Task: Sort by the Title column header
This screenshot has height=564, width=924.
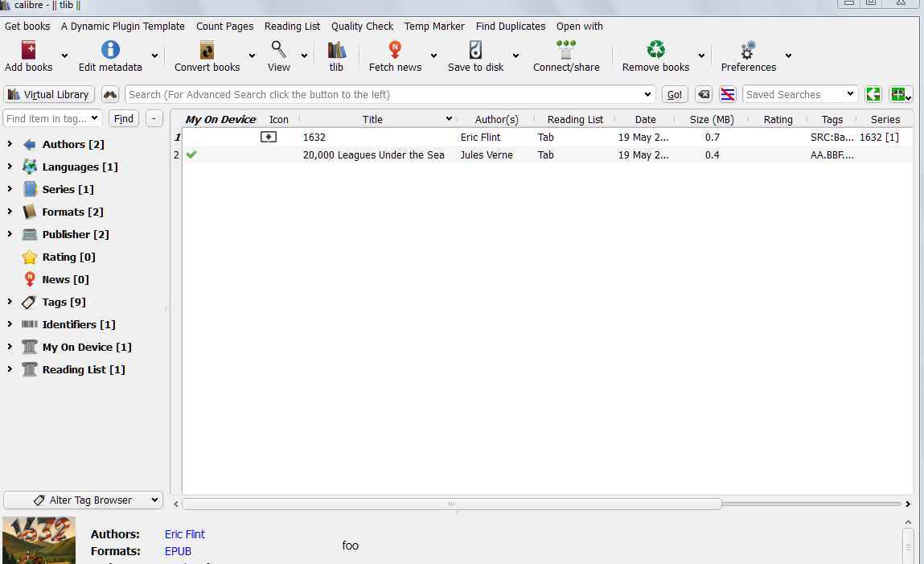Action: pos(372,119)
